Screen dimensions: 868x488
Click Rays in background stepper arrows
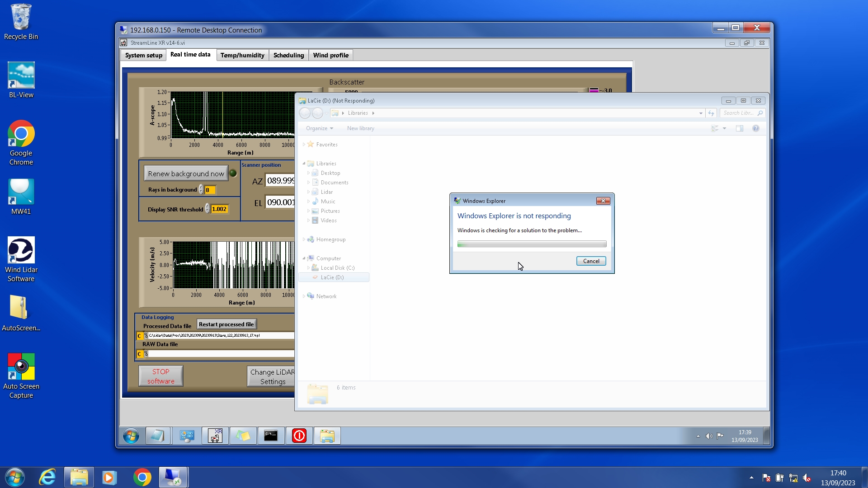pyautogui.click(x=201, y=190)
